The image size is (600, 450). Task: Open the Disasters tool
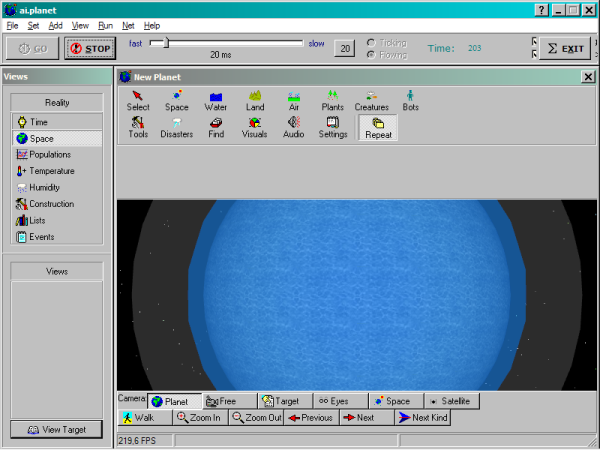(176, 127)
